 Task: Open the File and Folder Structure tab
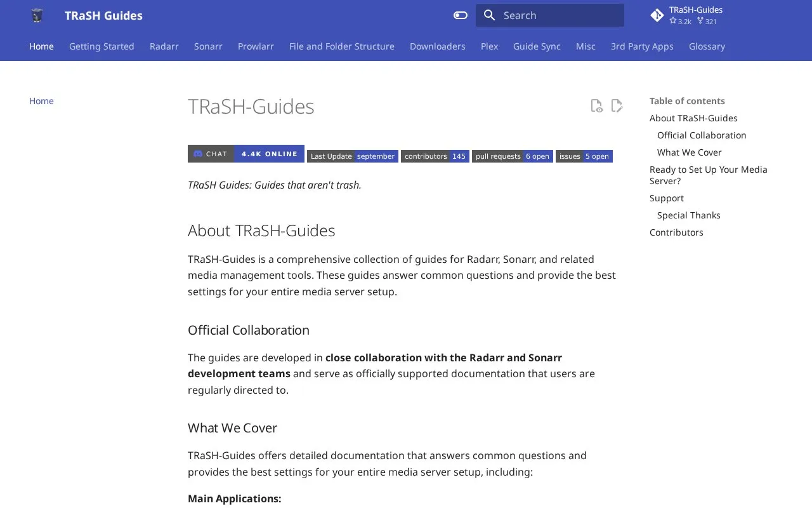tap(342, 46)
